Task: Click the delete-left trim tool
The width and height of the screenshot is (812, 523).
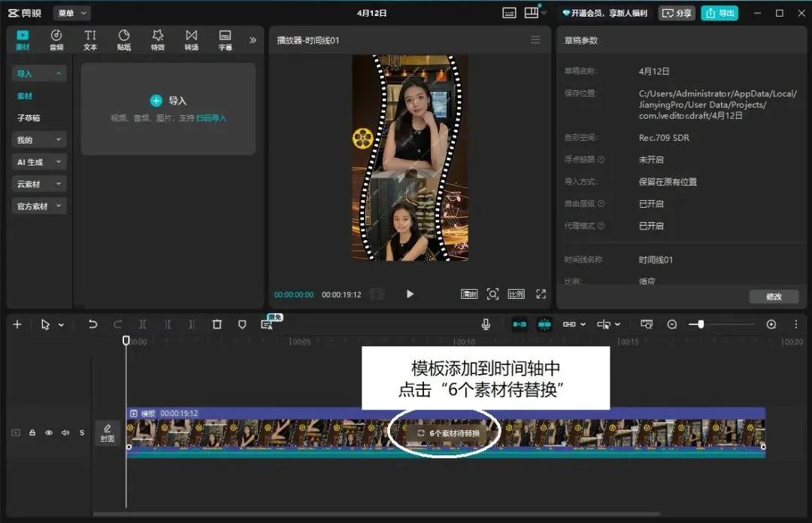Action: pyautogui.click(x=167, y=324)
